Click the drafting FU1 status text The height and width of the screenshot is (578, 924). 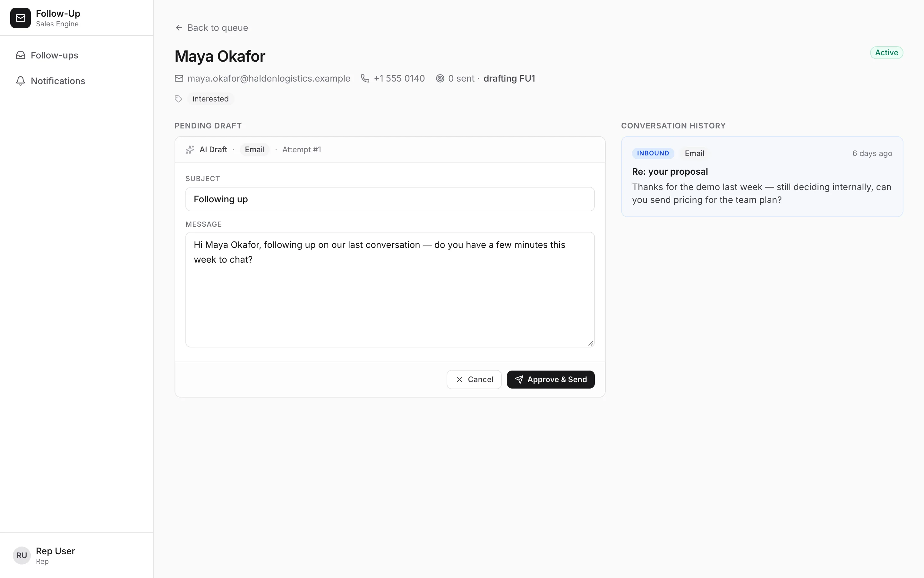pyautogui.click(x=509, y=78)
